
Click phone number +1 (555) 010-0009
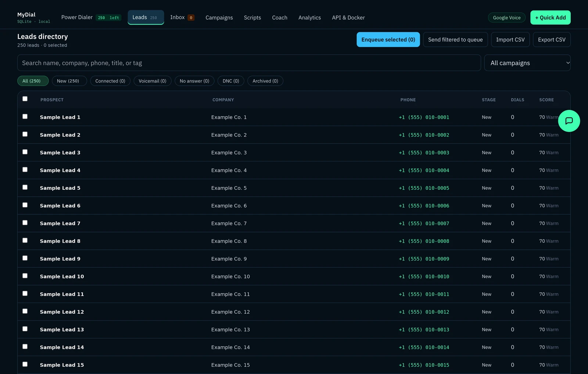point(424,259)
